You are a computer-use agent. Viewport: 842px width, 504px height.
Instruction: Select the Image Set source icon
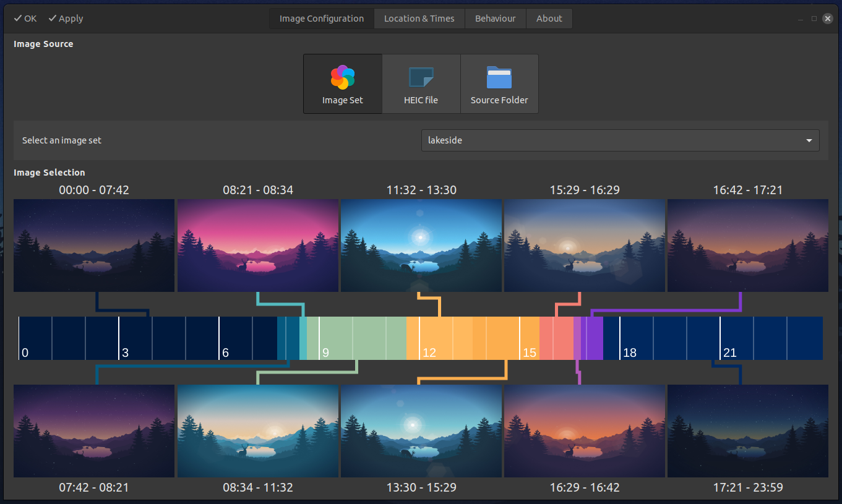(x=342, y=83)
